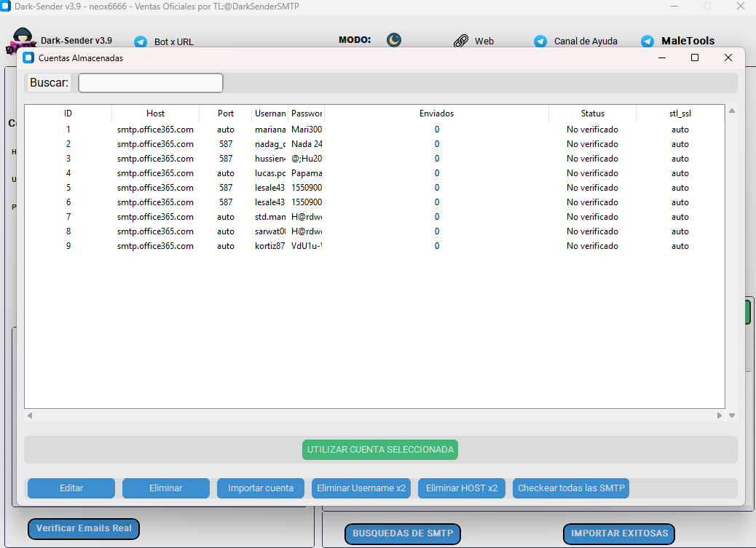This screenshot has width=756, height=548.
Task: Click the Cuentas Almacenadas window icon
Action: tap(28, 57)
